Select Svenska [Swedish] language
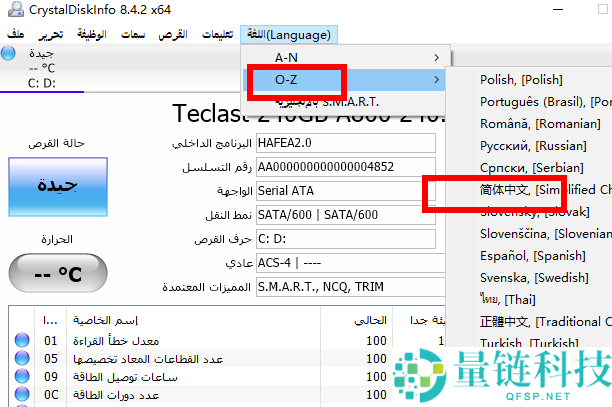The width and height of the screenshot is (612, 407). click(534, 277)
